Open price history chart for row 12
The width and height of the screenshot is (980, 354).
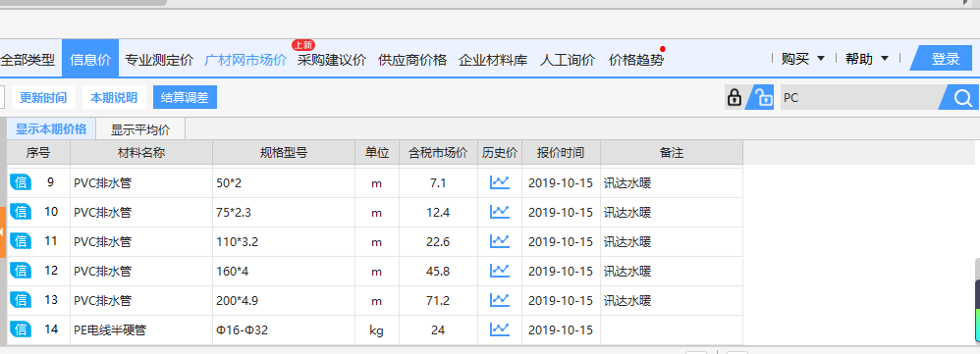point(500,271)
